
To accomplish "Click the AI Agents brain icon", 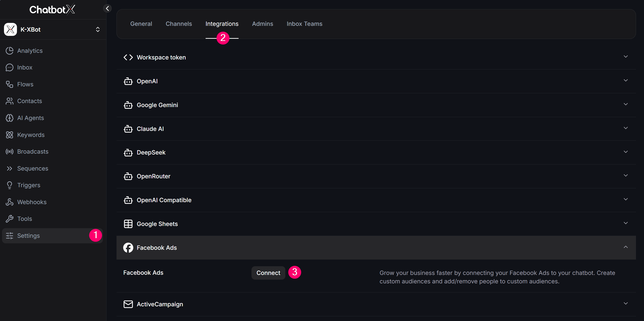I will point(10,118).
